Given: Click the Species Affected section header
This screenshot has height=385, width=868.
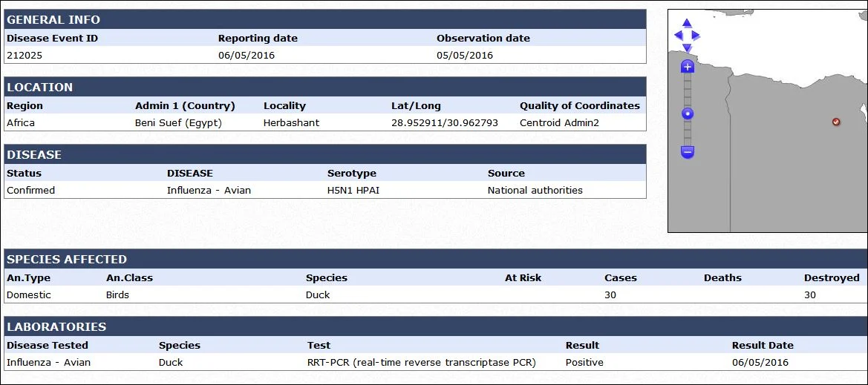Looking at the screenshot, I should [436, 259].
